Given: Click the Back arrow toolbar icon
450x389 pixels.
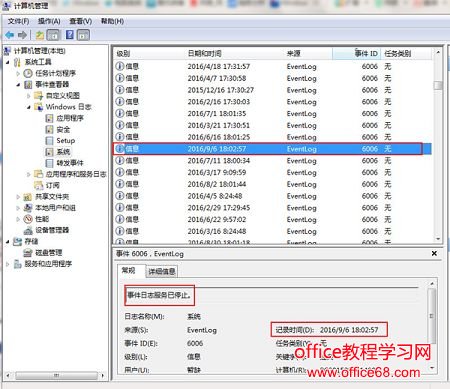Looking at the screenshot, I should pos(10,35).
